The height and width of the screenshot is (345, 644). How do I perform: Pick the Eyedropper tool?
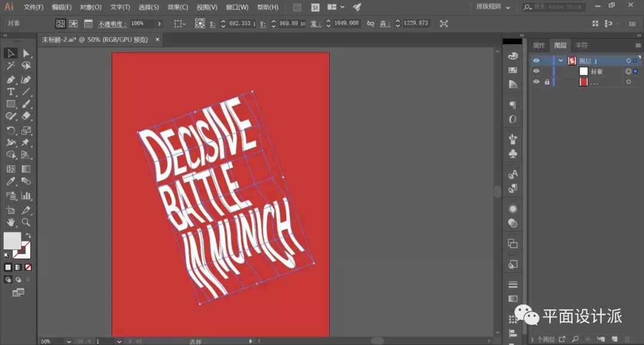(x=11, y=181)
